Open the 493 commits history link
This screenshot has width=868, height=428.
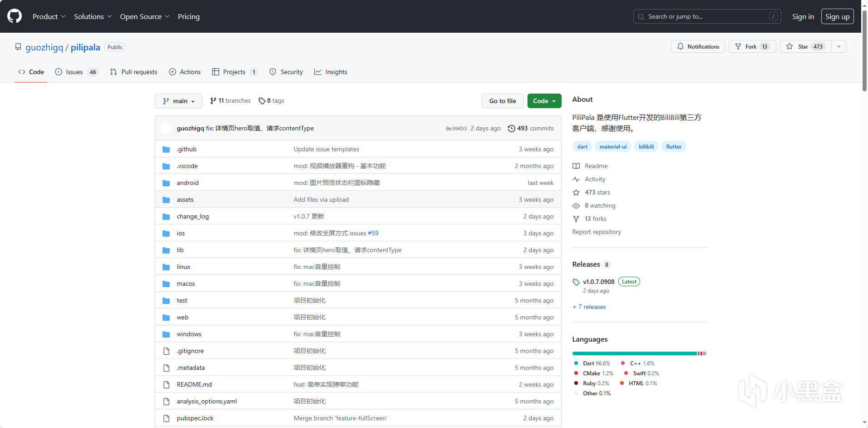(531, 129)
